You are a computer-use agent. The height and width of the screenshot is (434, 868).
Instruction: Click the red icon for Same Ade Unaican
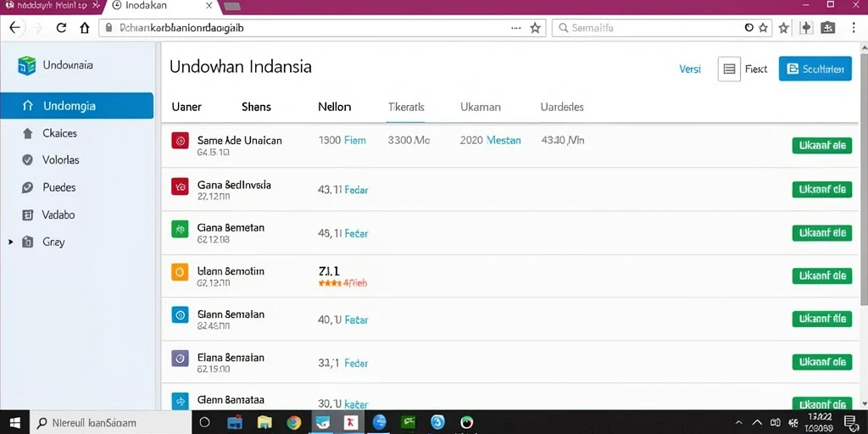[x=180, y=142]
